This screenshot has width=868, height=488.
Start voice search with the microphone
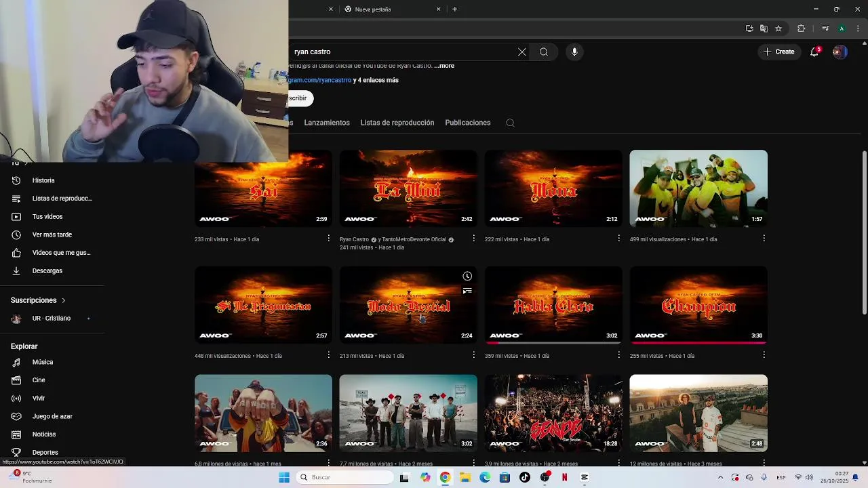[x=574, y=52]
